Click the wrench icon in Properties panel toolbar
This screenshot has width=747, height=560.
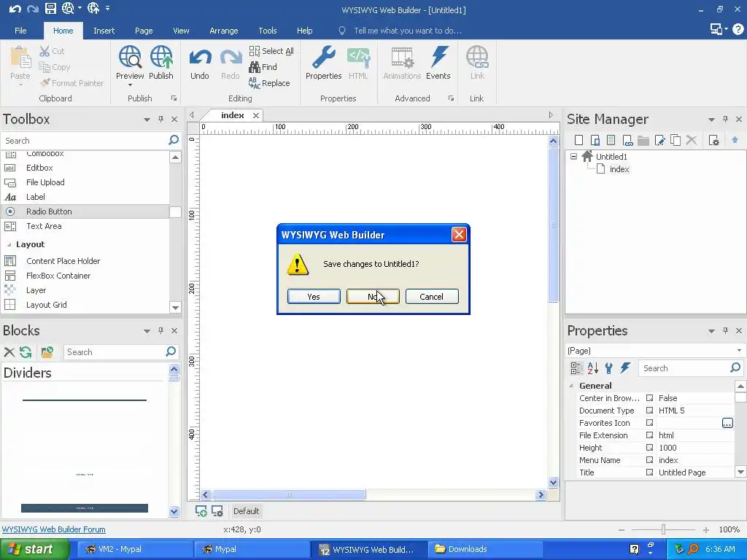tap(609, 368)
